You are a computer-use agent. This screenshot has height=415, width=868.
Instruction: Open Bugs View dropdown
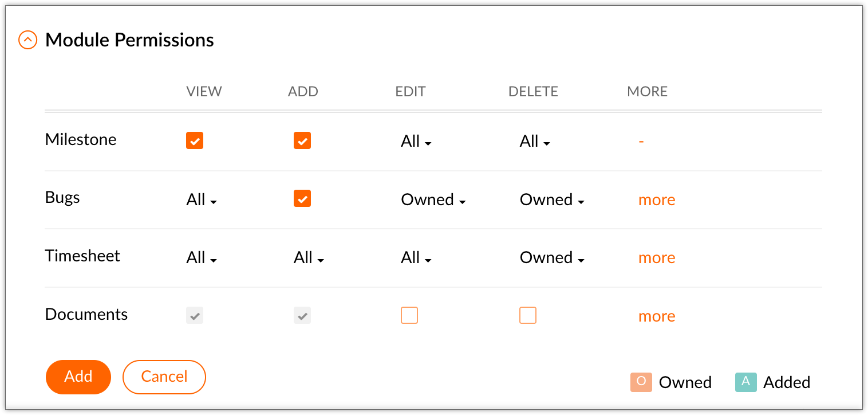(202, 199)
